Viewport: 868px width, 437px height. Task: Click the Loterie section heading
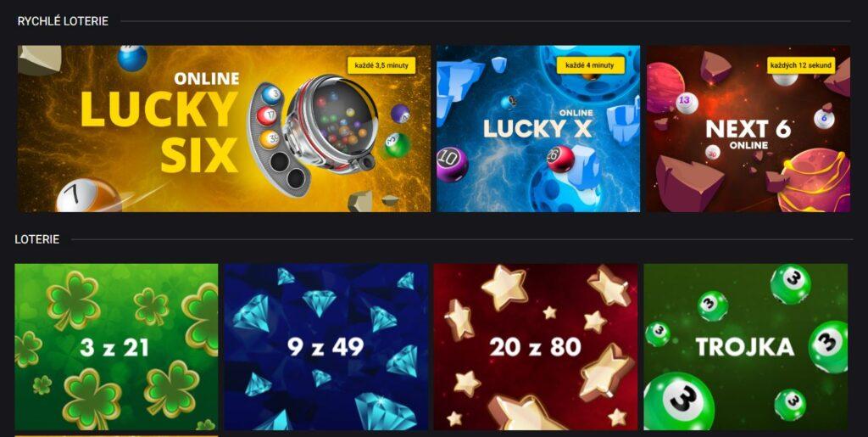[37, 239]
